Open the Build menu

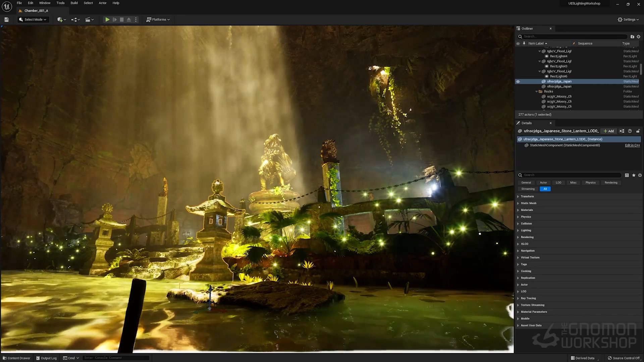(74, 3)
